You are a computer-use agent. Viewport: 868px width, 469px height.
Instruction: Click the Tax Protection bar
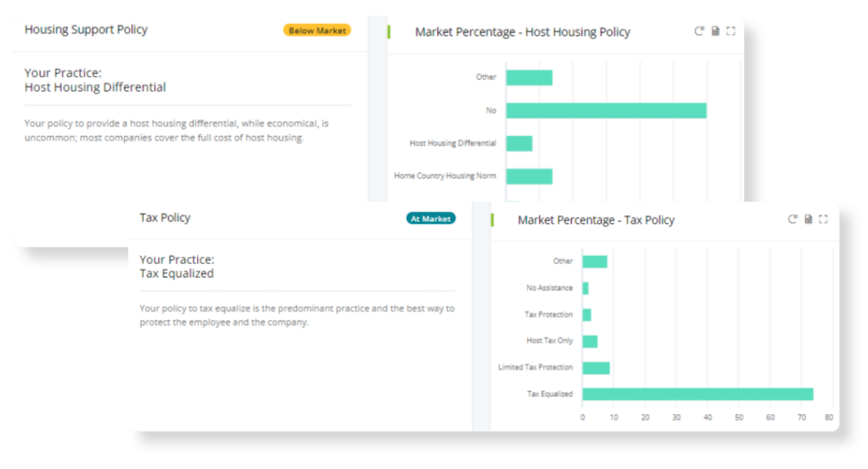click(x=587, y=315)
